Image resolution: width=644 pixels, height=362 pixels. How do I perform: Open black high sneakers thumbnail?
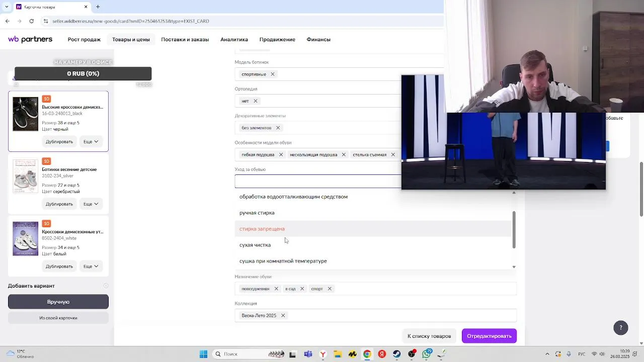point(25,114)
